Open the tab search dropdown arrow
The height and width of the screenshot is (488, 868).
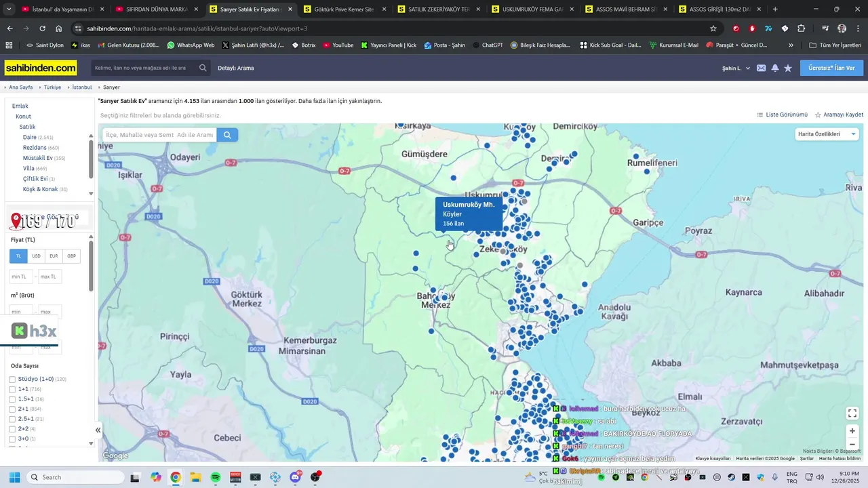(9, 9)
